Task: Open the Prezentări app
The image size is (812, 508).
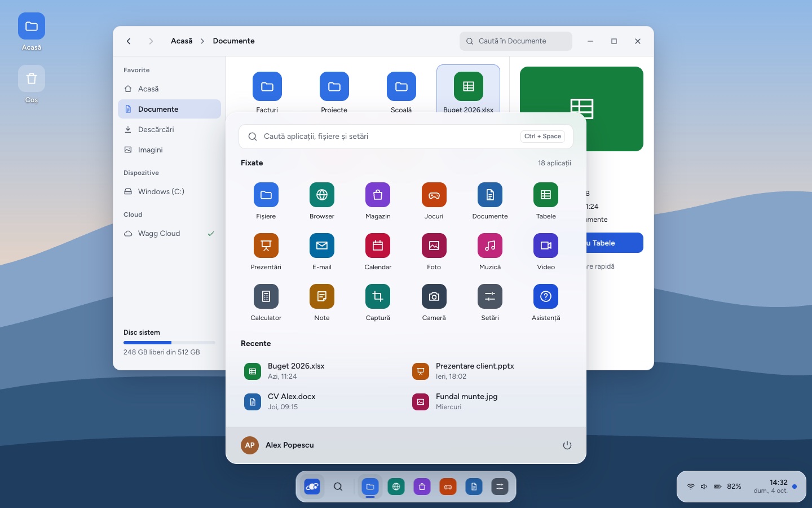Action: (266, 252)
